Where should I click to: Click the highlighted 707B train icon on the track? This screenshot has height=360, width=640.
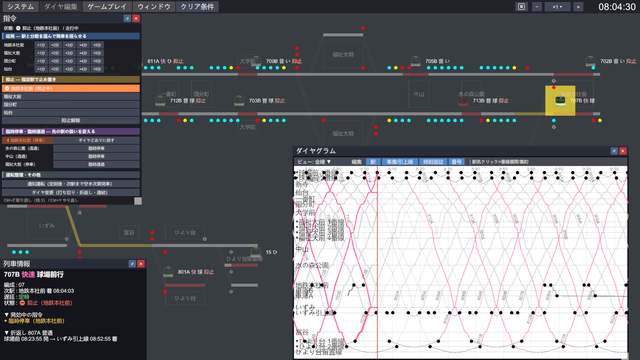[x=560, y=100]
